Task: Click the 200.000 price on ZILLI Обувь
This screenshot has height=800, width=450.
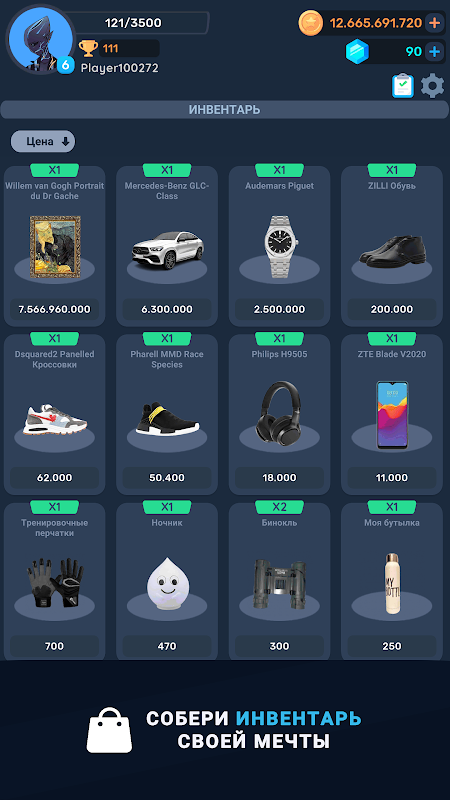Action: point(391,309)
